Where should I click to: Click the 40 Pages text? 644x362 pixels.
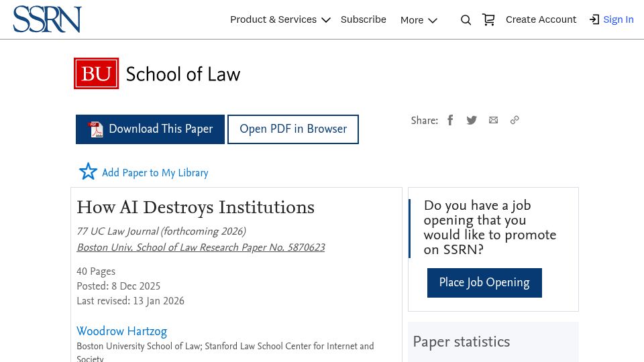point(96,271)
